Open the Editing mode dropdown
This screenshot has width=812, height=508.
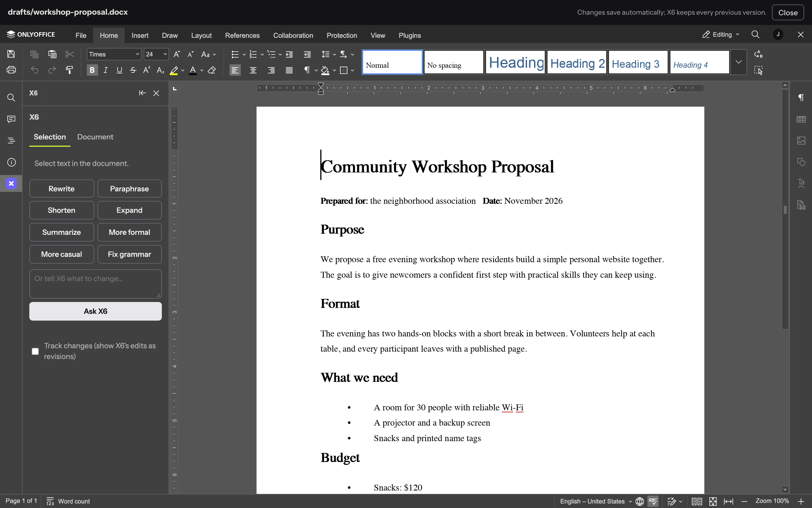[x=721, y=35]
